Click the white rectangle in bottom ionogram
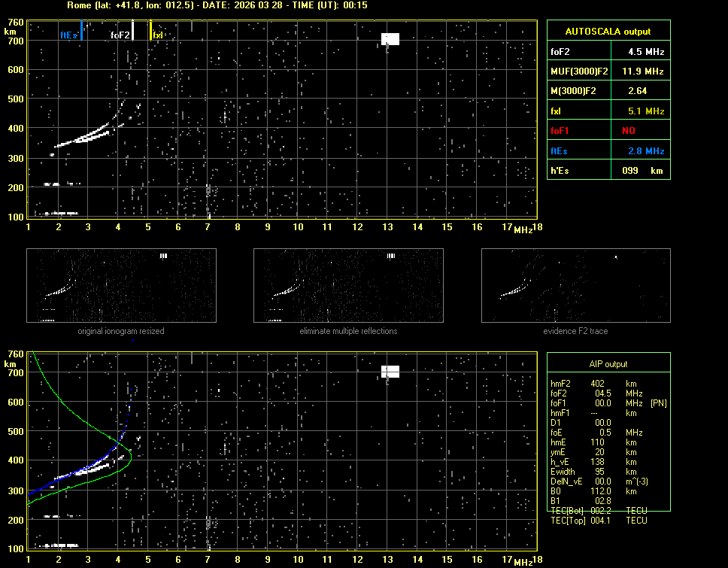 [390, 371]
